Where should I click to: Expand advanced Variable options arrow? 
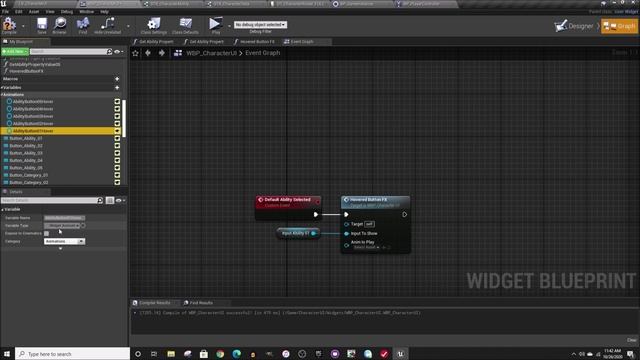(60, 248)
